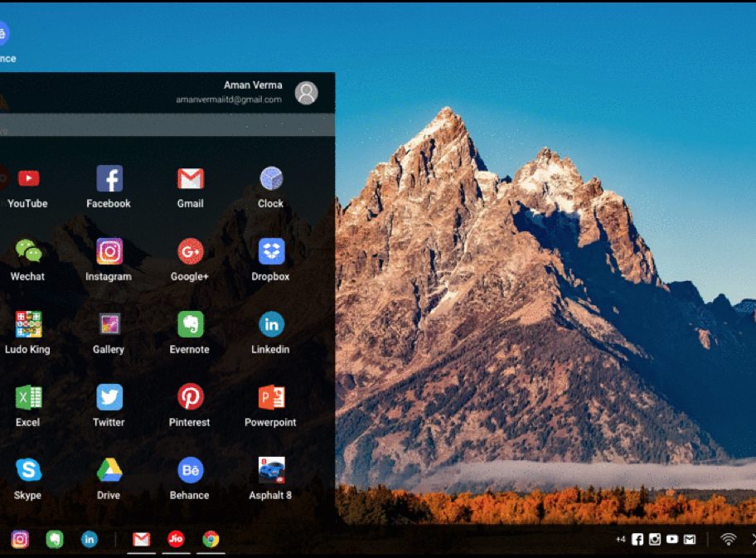Viewport: 756px width, 558px height.
Task: Open Linkedin in the app grid
Action: [271, 324]
